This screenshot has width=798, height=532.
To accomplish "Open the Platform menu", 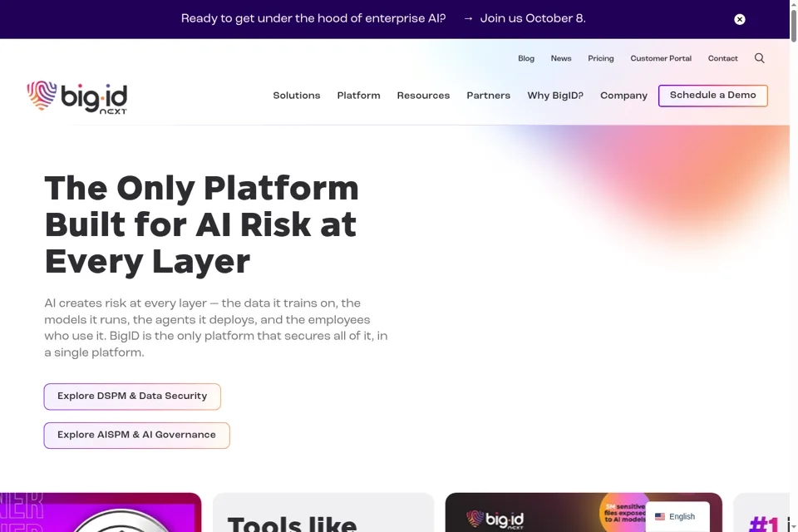I will [359, 96].
